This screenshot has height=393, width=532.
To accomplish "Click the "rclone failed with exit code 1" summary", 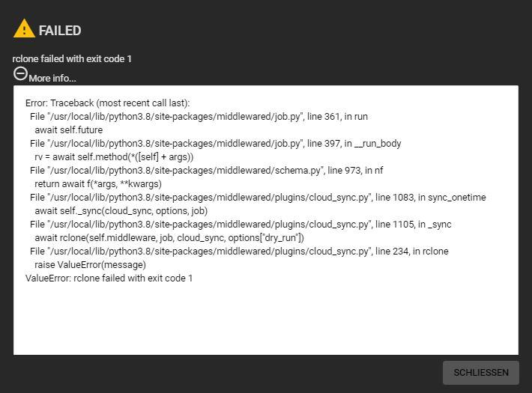I will (72, 58).
